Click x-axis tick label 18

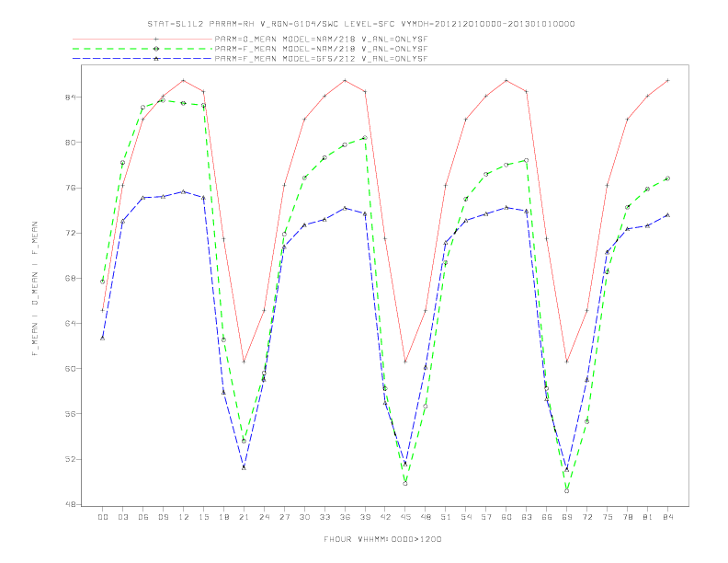coord(223,517)
